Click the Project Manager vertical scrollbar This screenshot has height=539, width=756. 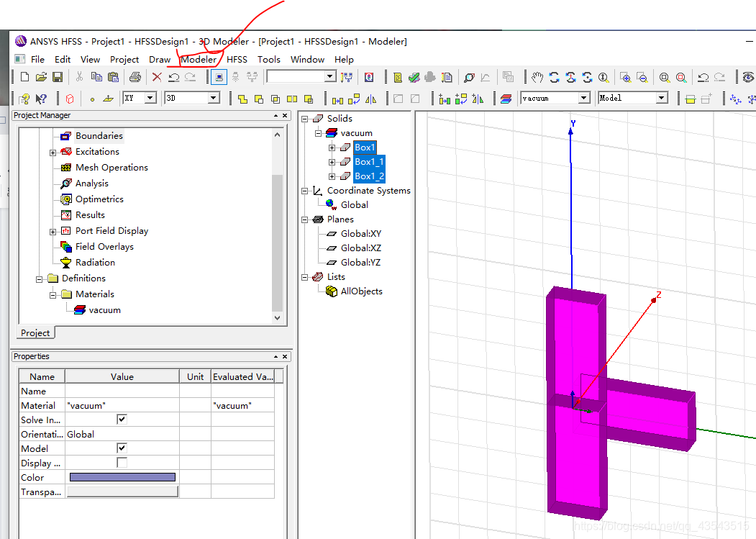[277, 243]
